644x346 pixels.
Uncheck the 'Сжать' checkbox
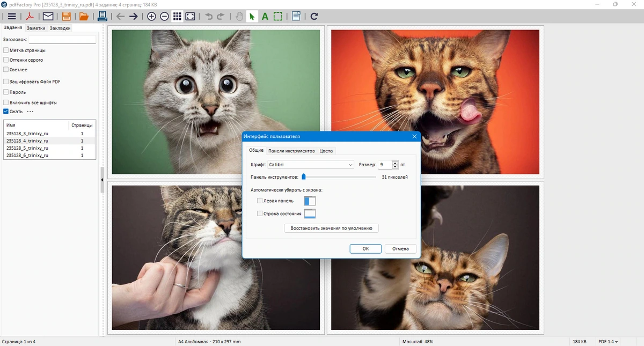[6, 112]
